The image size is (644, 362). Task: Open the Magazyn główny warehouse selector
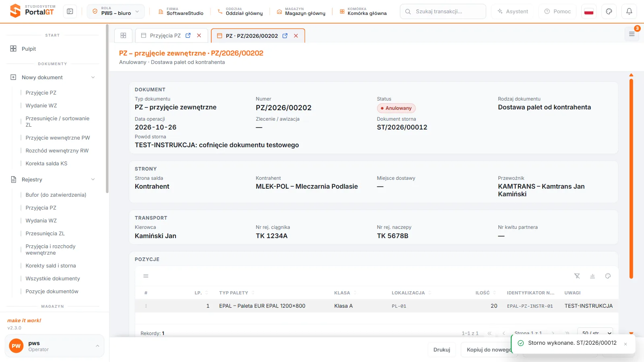301,12
